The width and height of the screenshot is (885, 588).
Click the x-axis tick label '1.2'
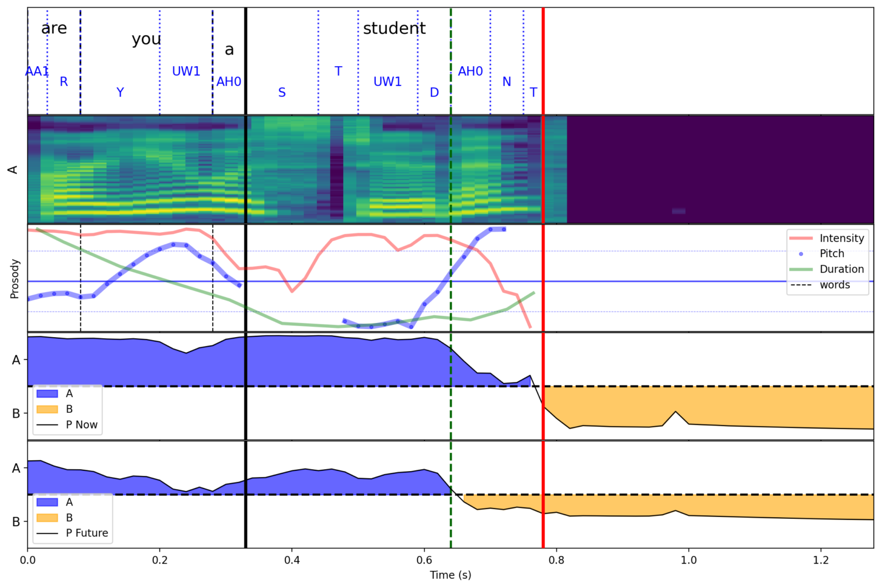(x=821, y=560)
